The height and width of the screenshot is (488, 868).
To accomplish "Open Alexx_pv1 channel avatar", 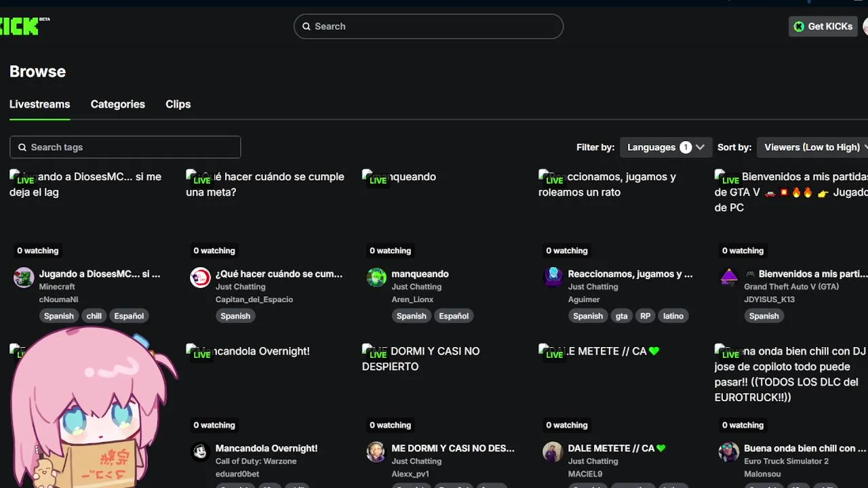I will [376, 452].
